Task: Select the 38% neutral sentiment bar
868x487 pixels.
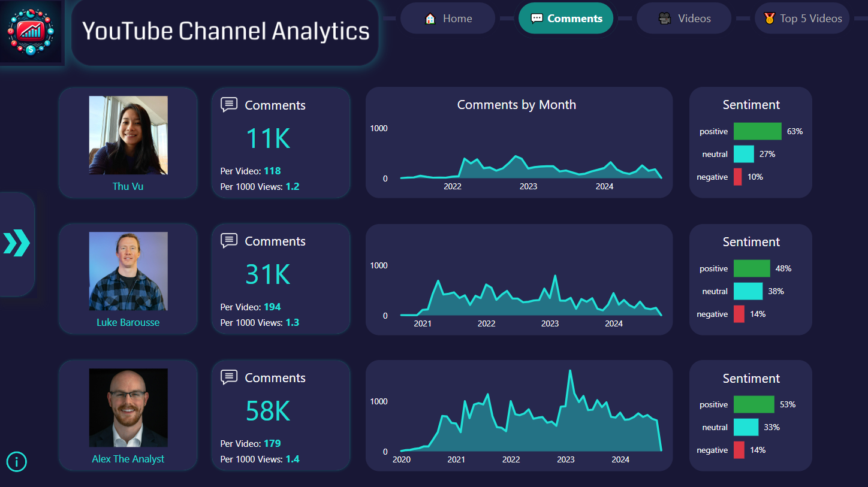Action: 748,291
